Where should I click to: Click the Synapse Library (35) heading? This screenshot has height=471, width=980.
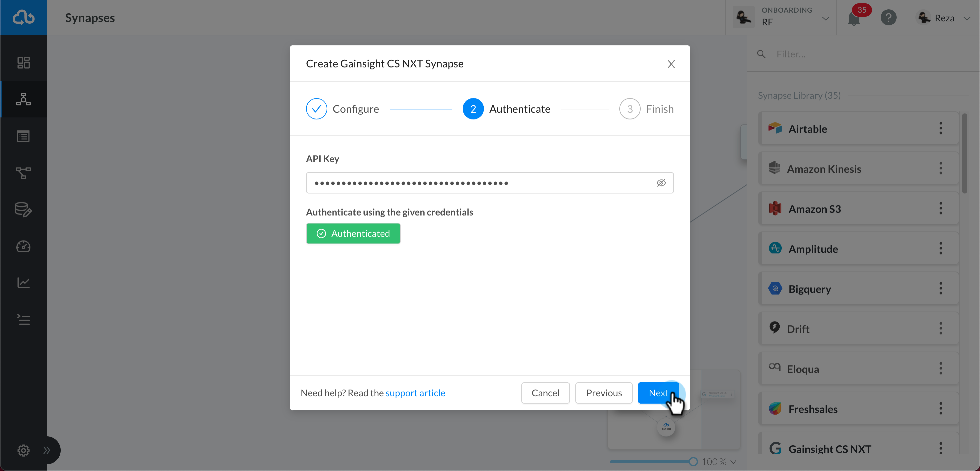click(799, 95)
